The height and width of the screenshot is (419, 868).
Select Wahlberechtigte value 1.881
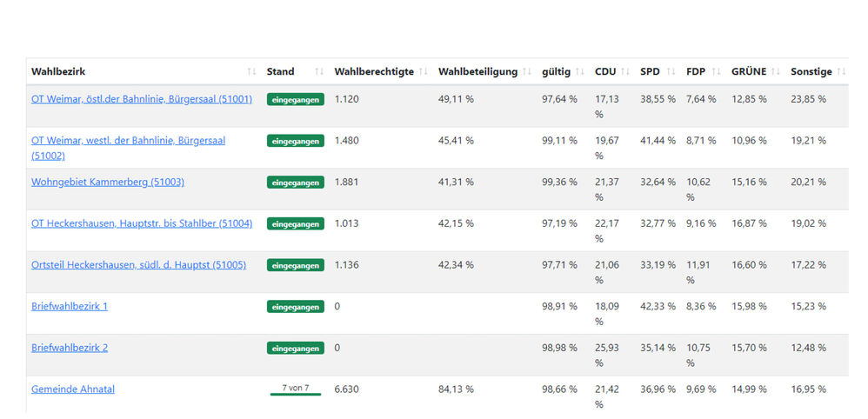tap(346, 182)
